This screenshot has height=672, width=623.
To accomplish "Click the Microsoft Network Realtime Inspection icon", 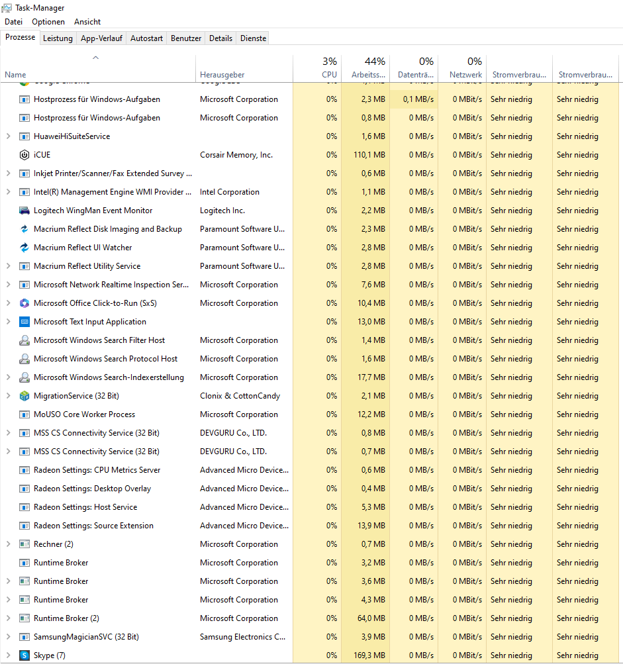I will 24,285.
